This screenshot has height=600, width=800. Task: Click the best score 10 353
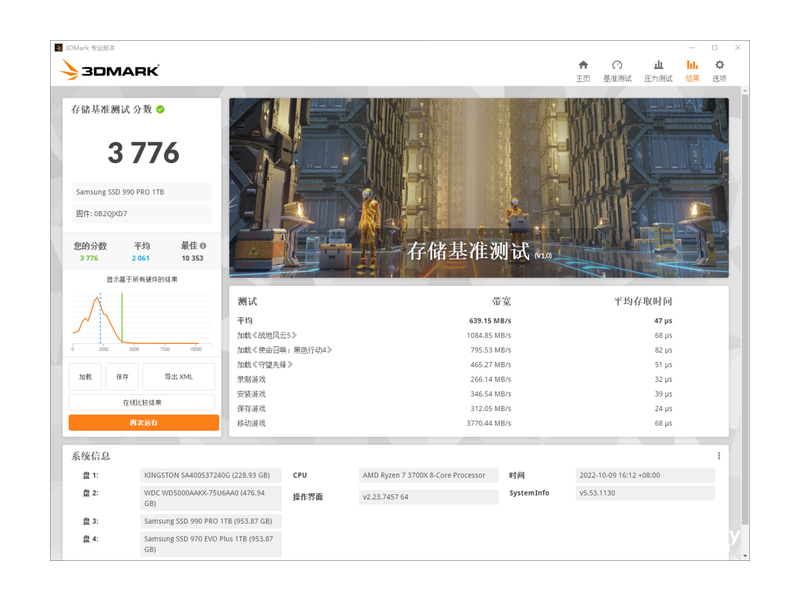192,258
